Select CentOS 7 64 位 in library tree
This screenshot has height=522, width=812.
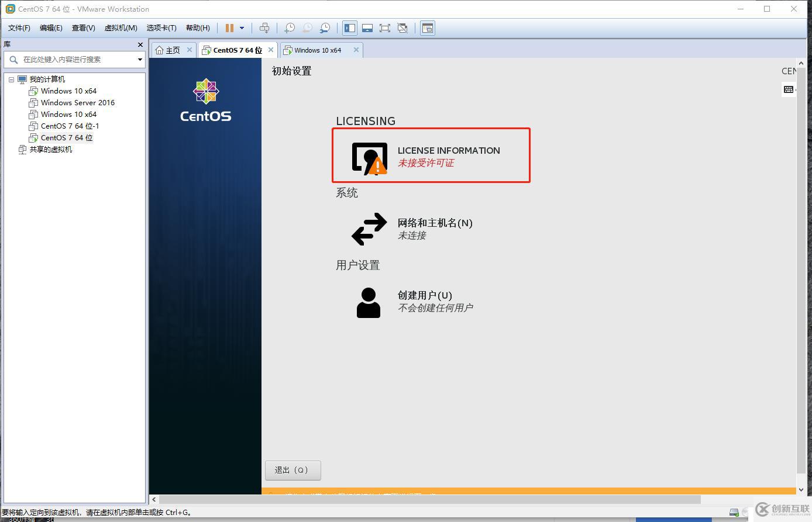pos(67,138)
